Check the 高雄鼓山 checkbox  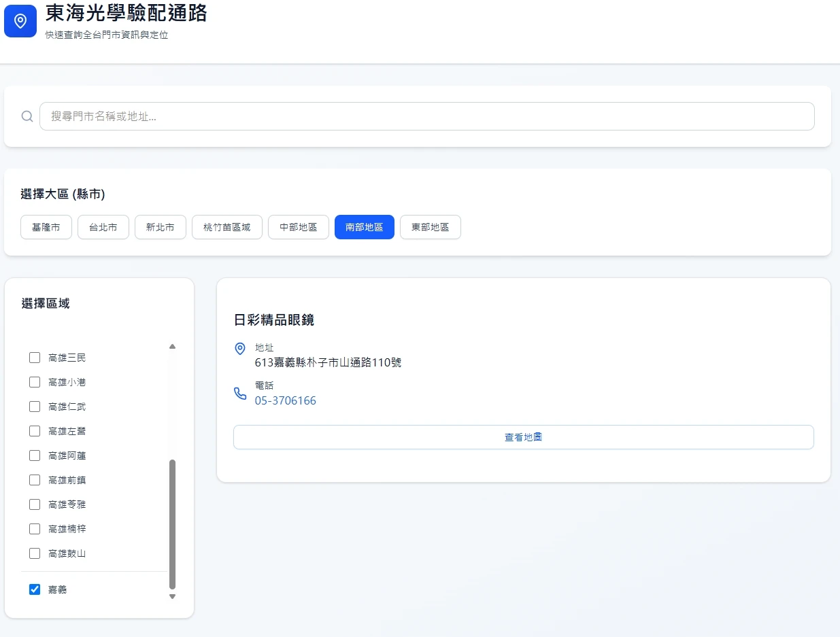click(x=35, y=553)
